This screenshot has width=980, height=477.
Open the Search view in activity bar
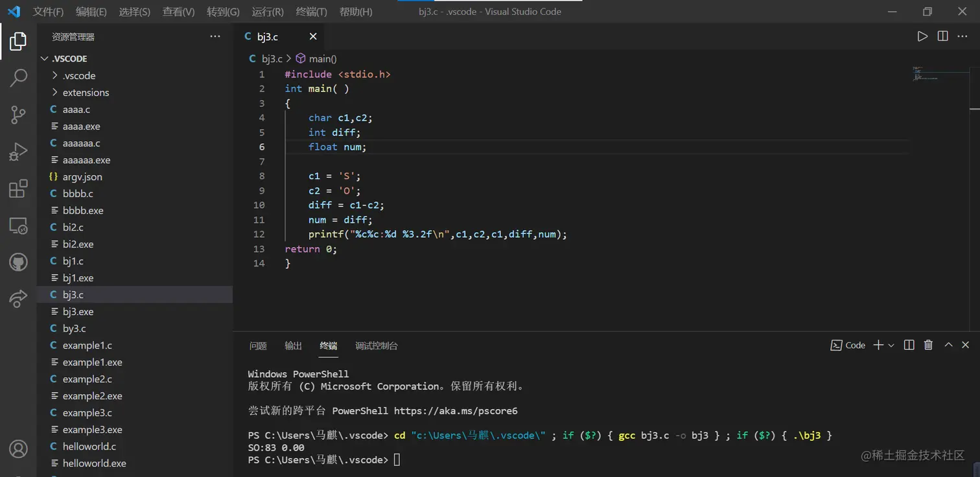point(18,78)
